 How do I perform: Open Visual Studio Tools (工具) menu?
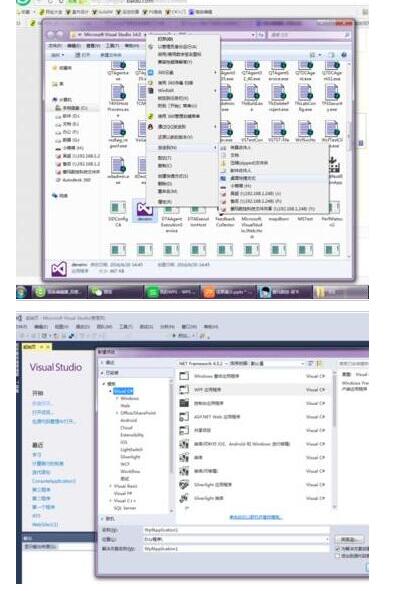126,326
